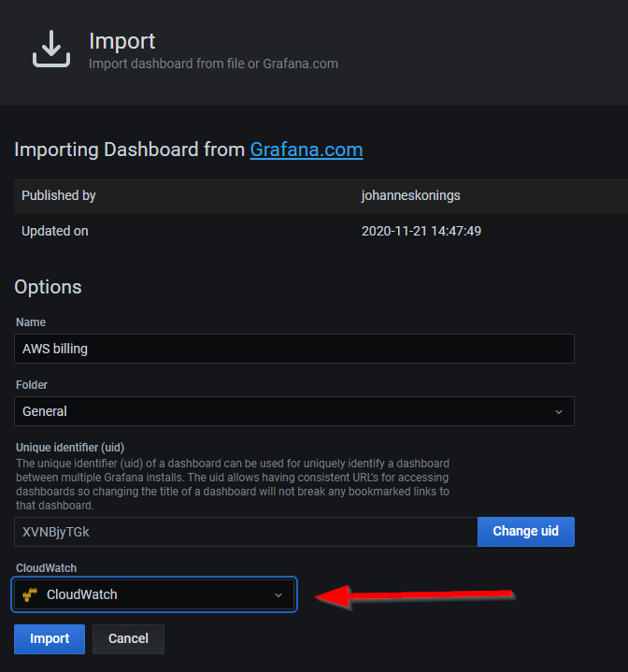
Task: Open the Folder dropdown showing General
Action: click(294, 411)
